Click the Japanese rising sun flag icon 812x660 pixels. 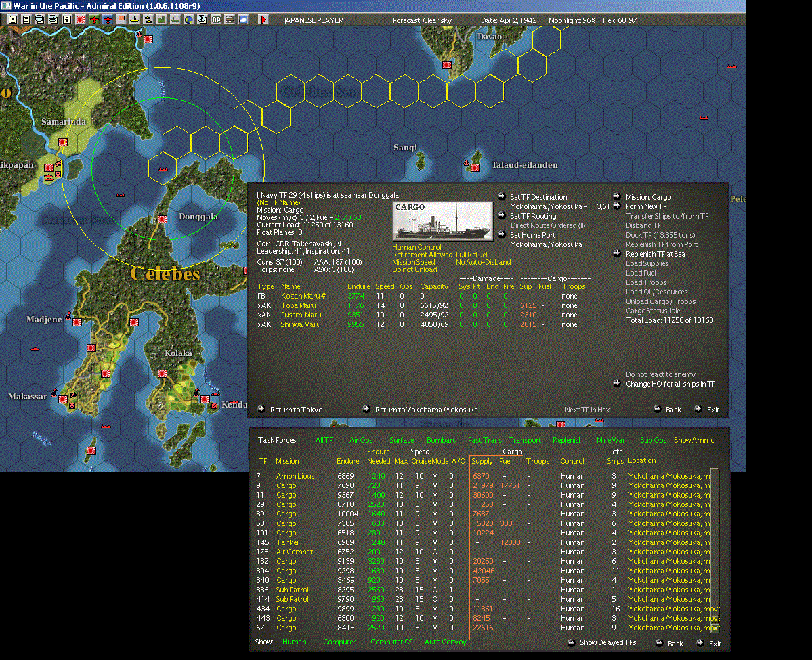81,20
